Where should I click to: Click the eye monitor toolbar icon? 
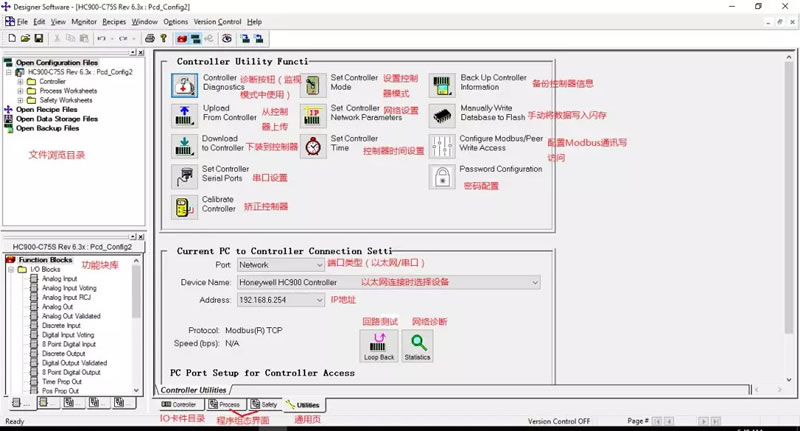[x=227, y=38]
